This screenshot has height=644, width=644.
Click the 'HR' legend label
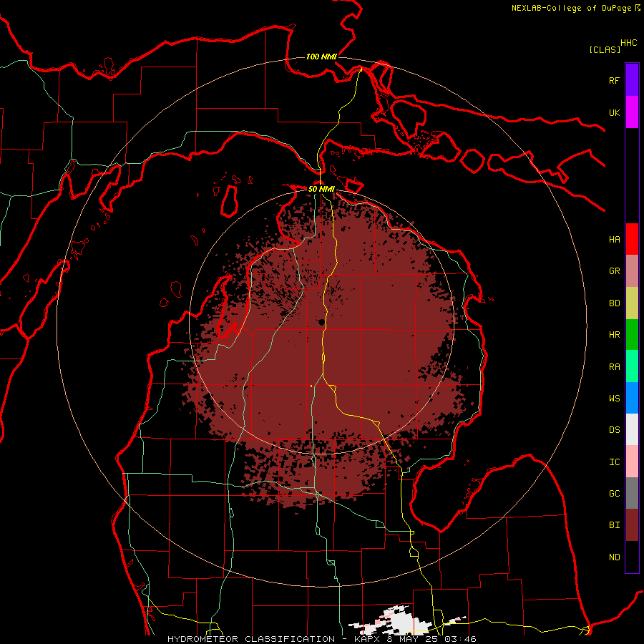(x=615, y=335)
